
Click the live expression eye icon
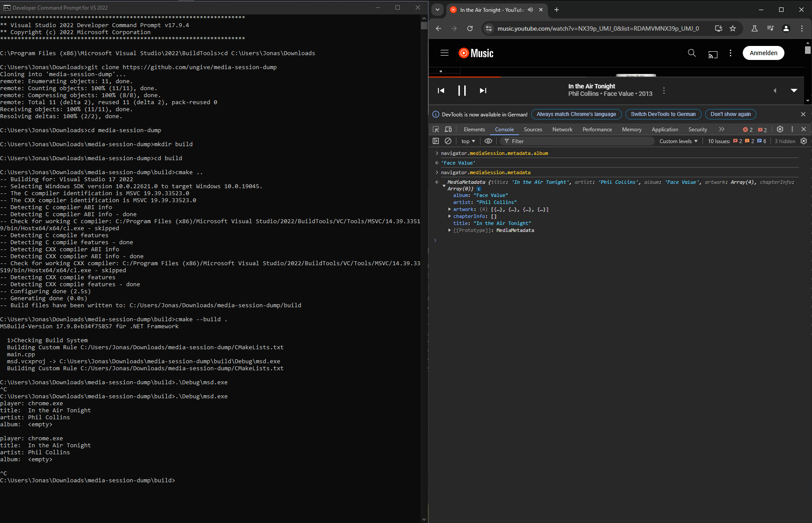488,141
